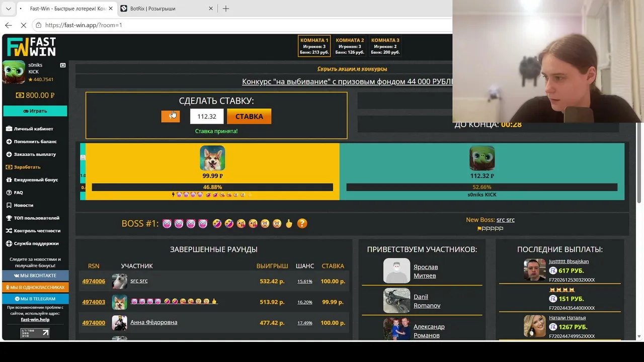
Task: Click the orange question mark after BOSS #1
Action: 302,223
